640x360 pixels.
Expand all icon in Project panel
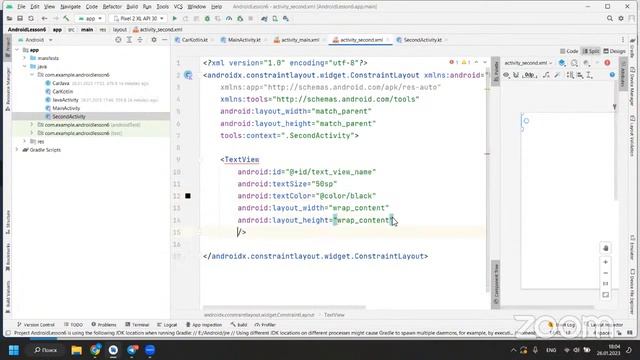click(129, 40)
